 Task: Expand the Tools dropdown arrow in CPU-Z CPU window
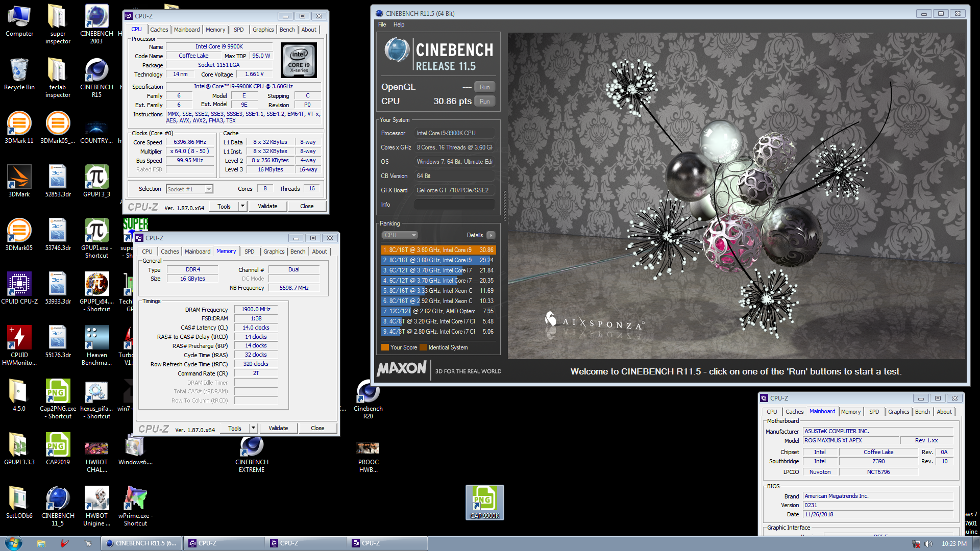(243, 206)
